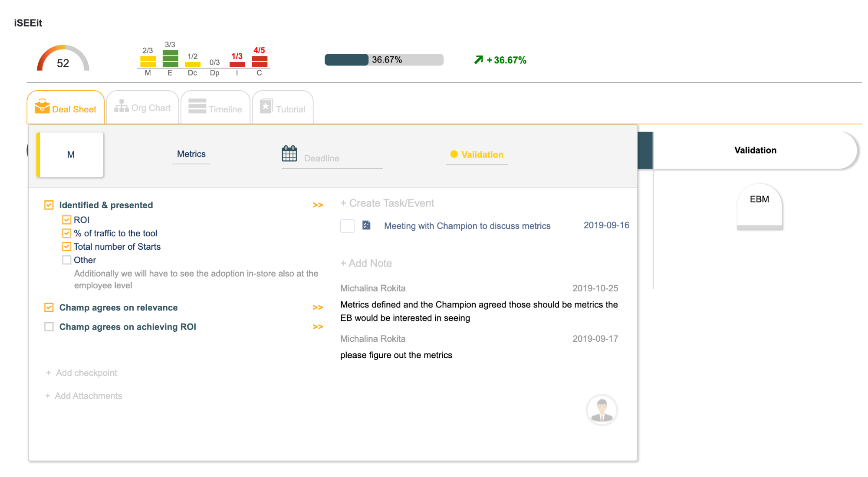This screenshot has width=868, height=477.
Task: Click Create Task/Event
Action: [x=387, y=203]
